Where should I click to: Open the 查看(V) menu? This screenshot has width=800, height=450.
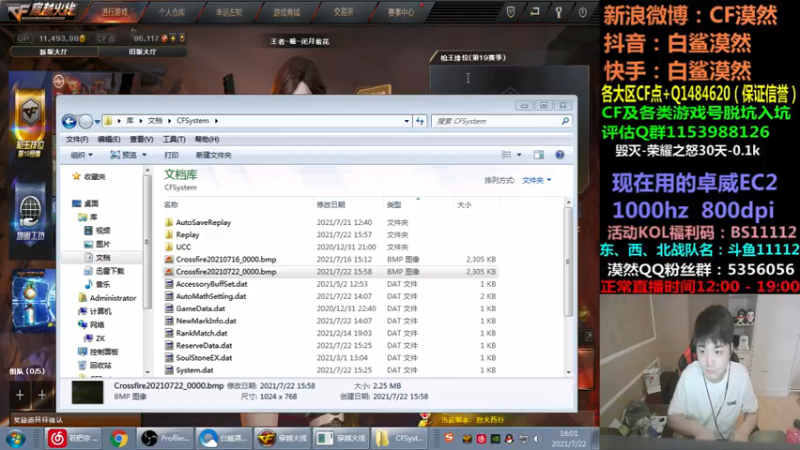(141, 139)
